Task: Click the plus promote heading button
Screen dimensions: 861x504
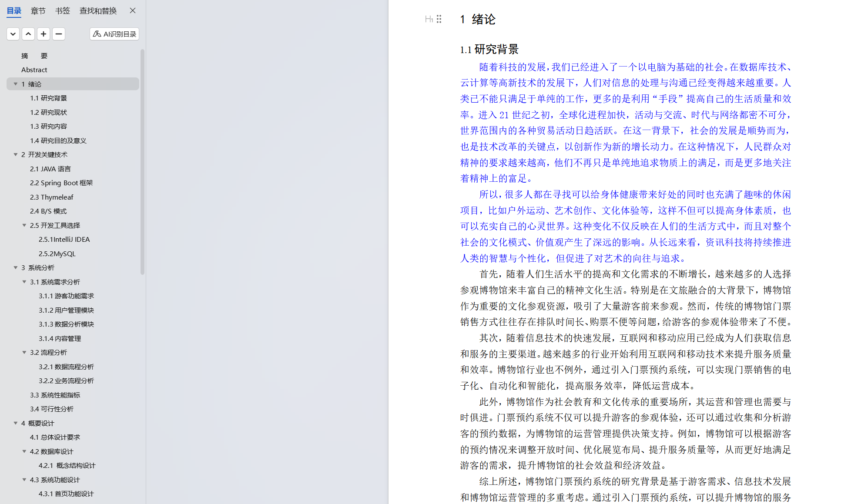Action: click(44, 34)
